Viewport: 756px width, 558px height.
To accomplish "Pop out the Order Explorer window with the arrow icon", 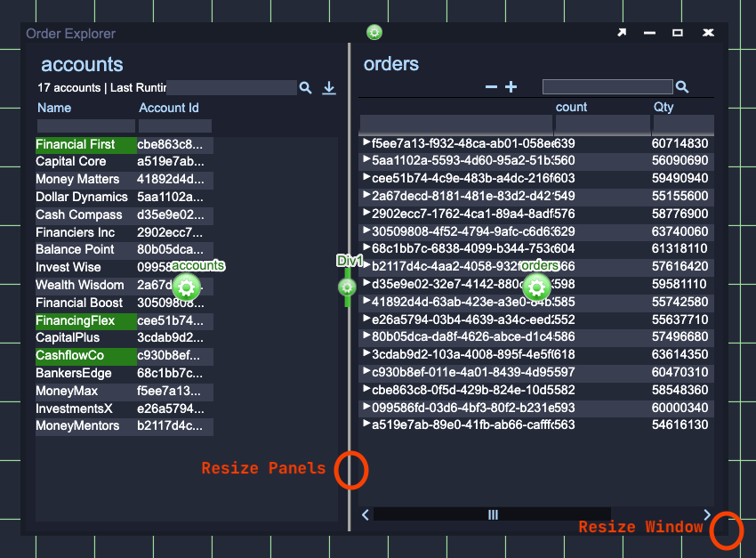I will [x=622, y=33].
